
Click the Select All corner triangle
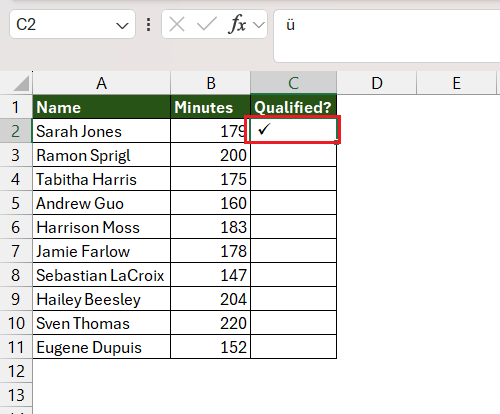point(21,83)
